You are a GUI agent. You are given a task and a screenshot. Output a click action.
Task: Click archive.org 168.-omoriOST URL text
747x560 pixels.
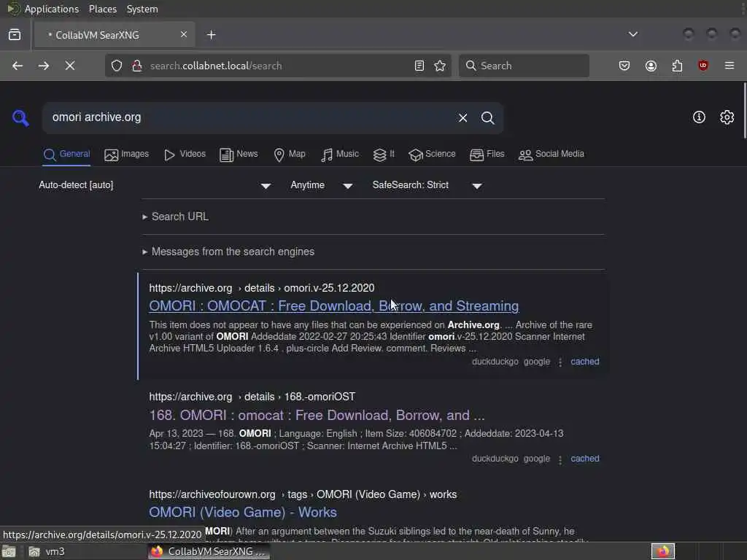[252, 397]
